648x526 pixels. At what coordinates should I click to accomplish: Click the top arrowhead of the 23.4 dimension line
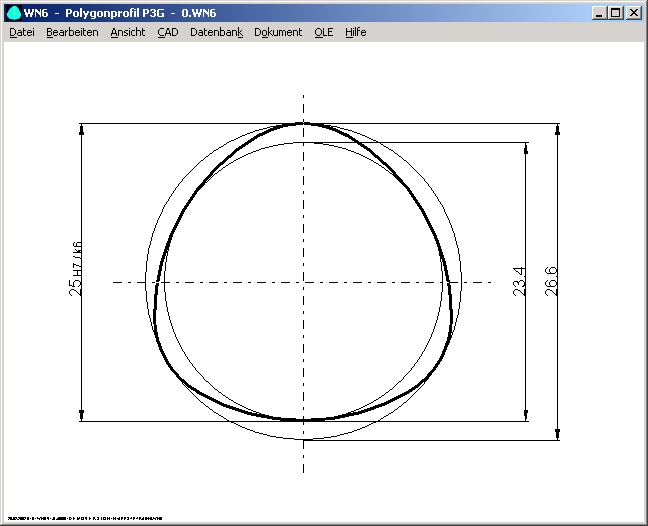pos(527,147)
